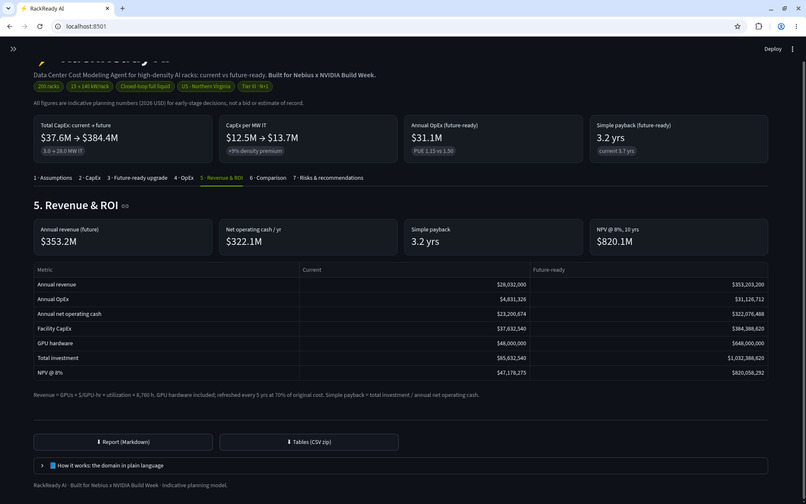Switch to the 6 · Comparison tab
Screen dimensions: 806x504
[x=268, y=178]
